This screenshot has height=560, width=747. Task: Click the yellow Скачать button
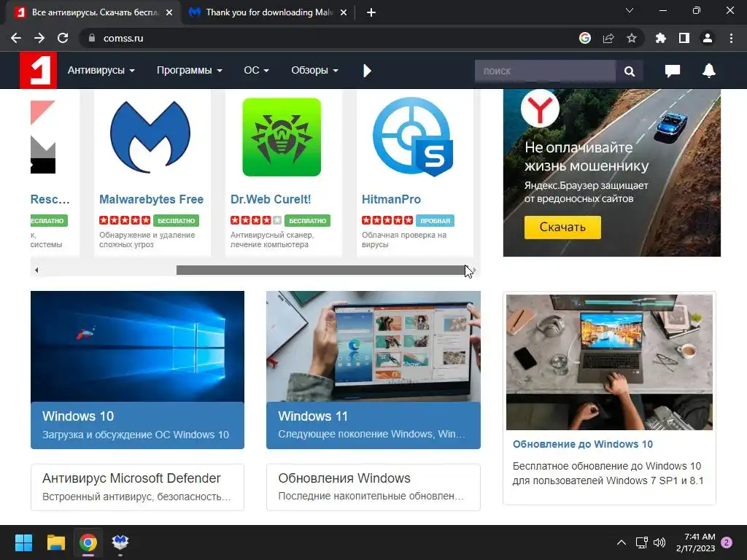562,227
